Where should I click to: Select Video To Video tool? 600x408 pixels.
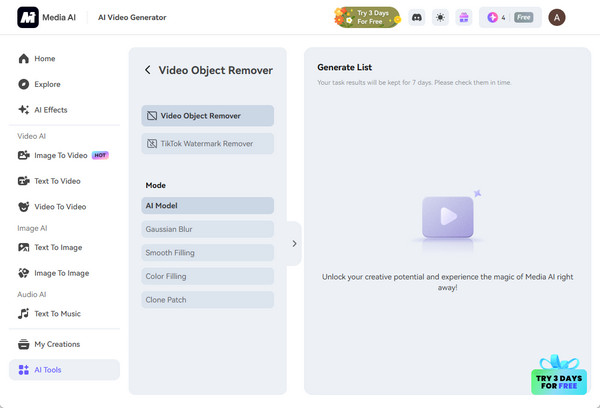click(x=64, y=207)
